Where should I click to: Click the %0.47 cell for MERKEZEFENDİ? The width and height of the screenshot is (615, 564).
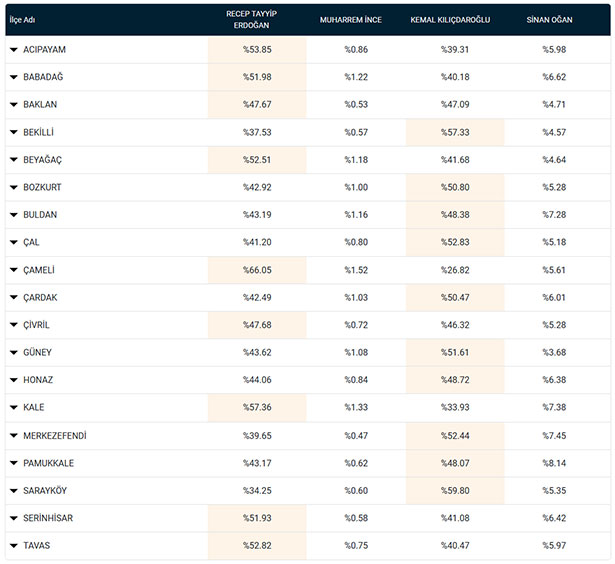point(356,435)
